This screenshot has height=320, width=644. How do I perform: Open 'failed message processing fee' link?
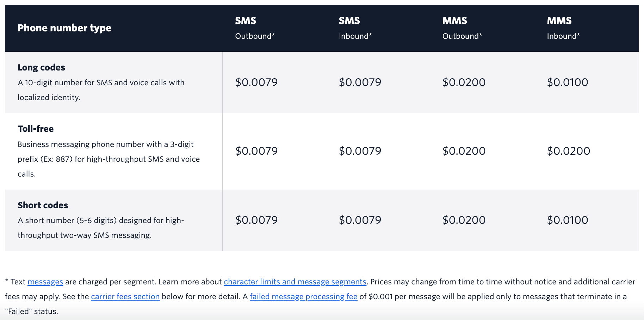303,297
